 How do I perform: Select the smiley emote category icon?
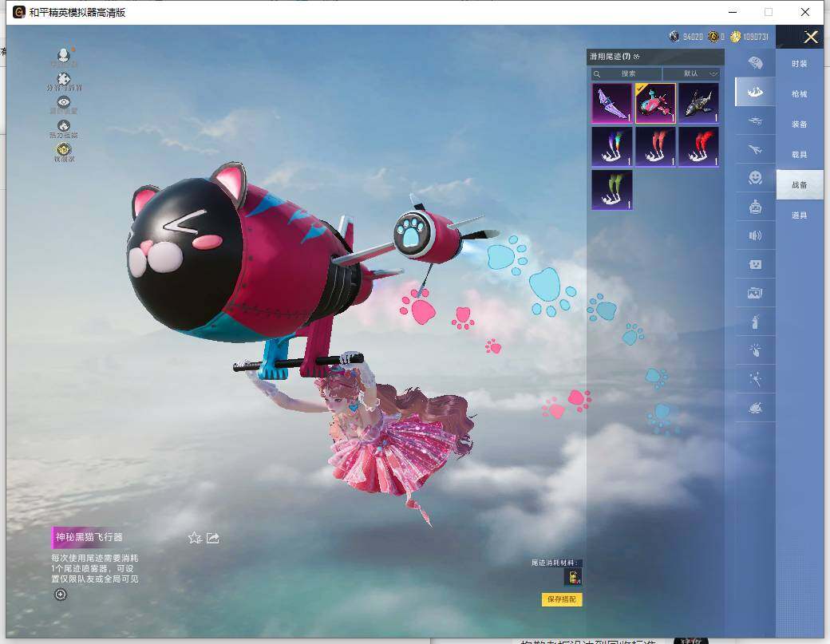pos(755,178)
